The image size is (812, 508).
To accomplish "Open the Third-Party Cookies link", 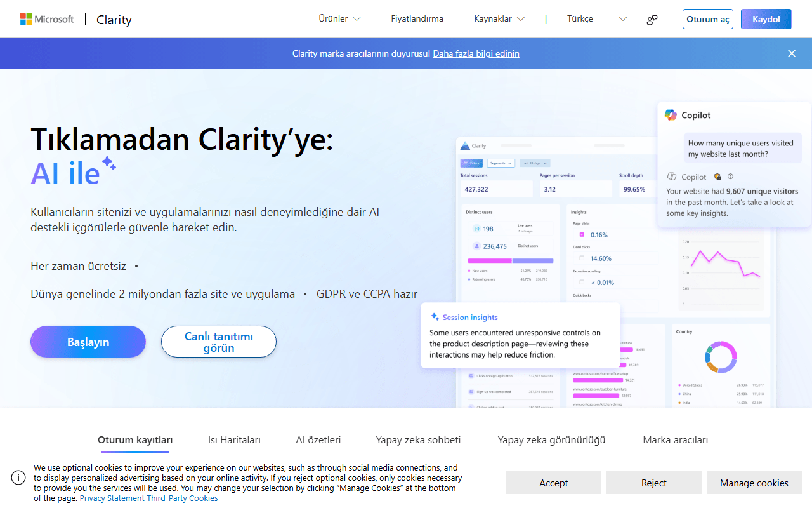I will pyautogui.click(x=182, y=498).
